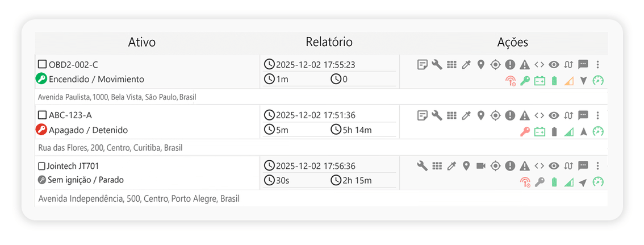Click the notes icon for ABC-123-A
This screenshot has width=644, height=245.
pos(422,115)
